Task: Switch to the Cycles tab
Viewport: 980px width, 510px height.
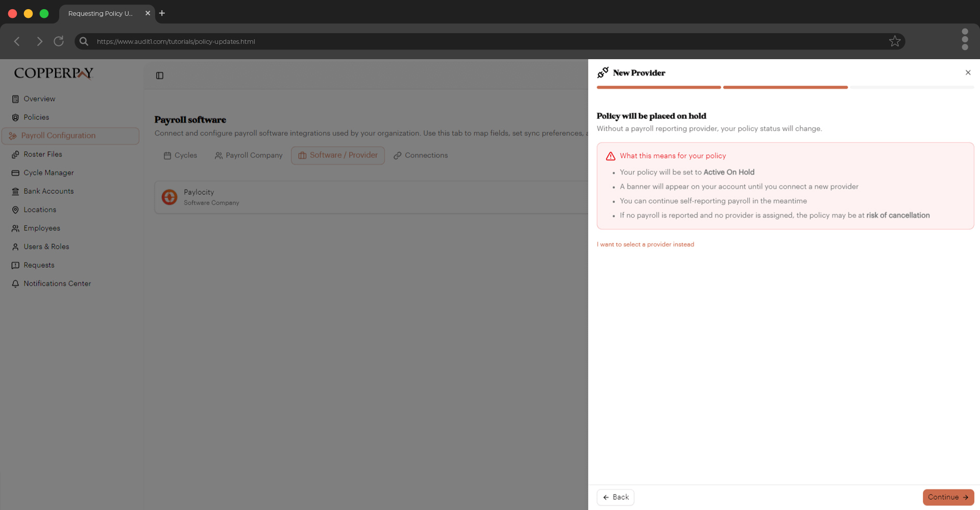Action: pos(180,156)
